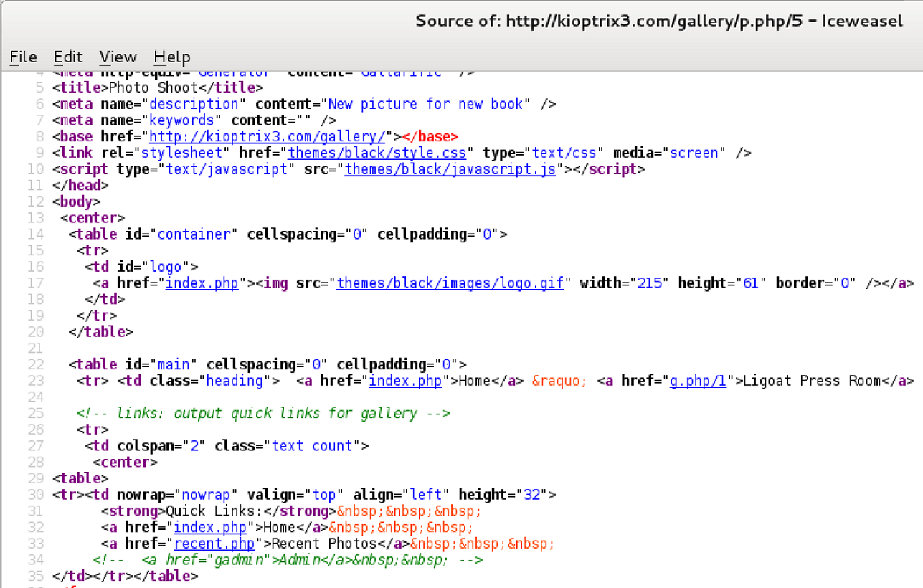
Task: Click the <body> opening tag
Action: [77, 201]
